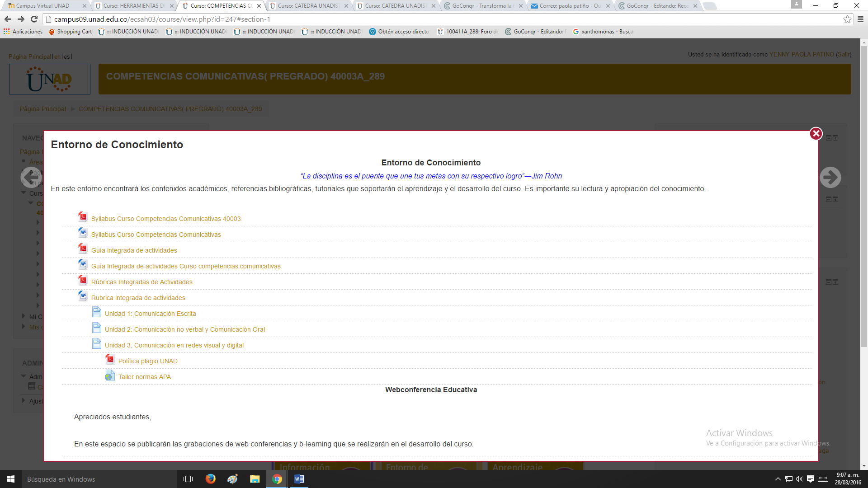Click the previous arrow beside the popup
Viewport: 868px width, 488px height.
(31, 177)
